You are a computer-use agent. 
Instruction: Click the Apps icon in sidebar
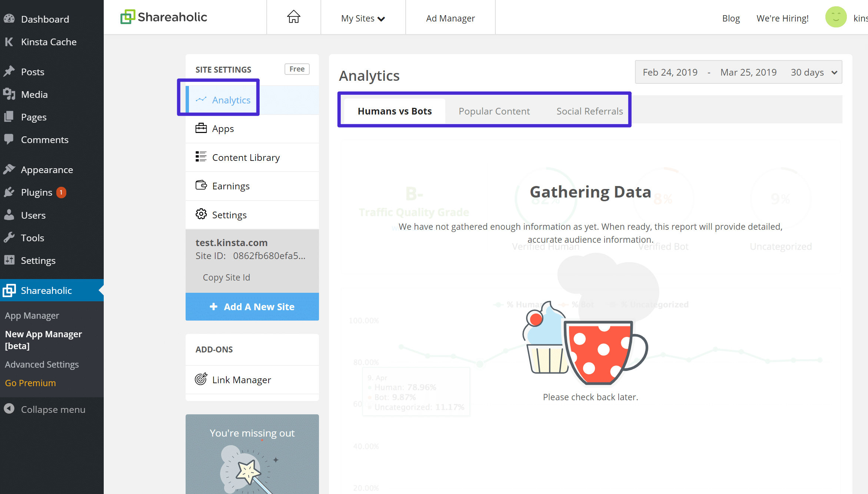(201, 128)
